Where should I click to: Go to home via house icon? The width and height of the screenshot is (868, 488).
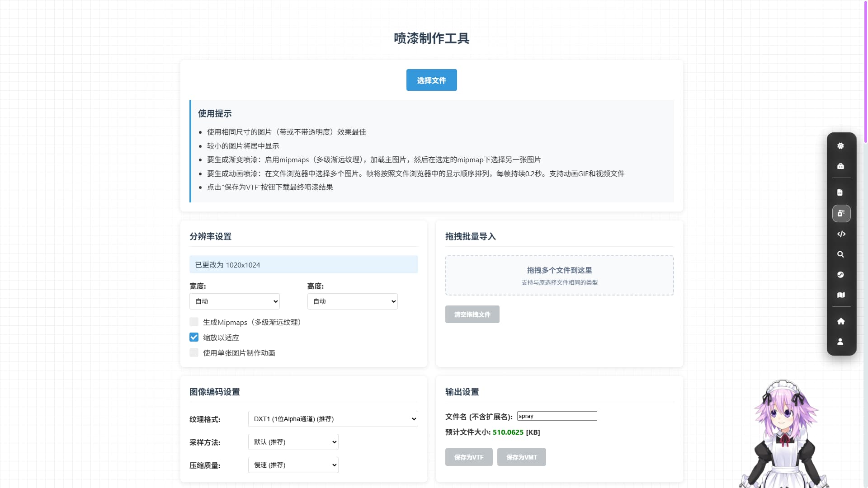click(840, 321)
